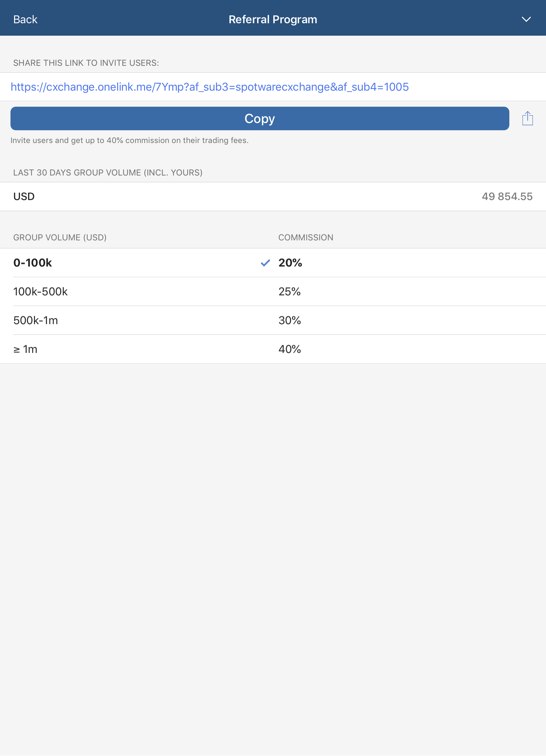Viewport: 546px width, 756px height.
Task: Tap the 49 854.55 volume amount
Action: (507, 196)
